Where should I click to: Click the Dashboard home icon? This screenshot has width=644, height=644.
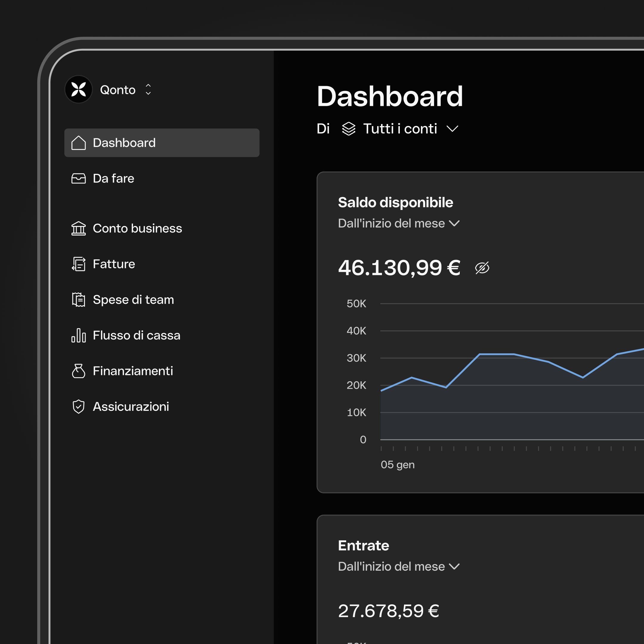[x=79, y=143]
